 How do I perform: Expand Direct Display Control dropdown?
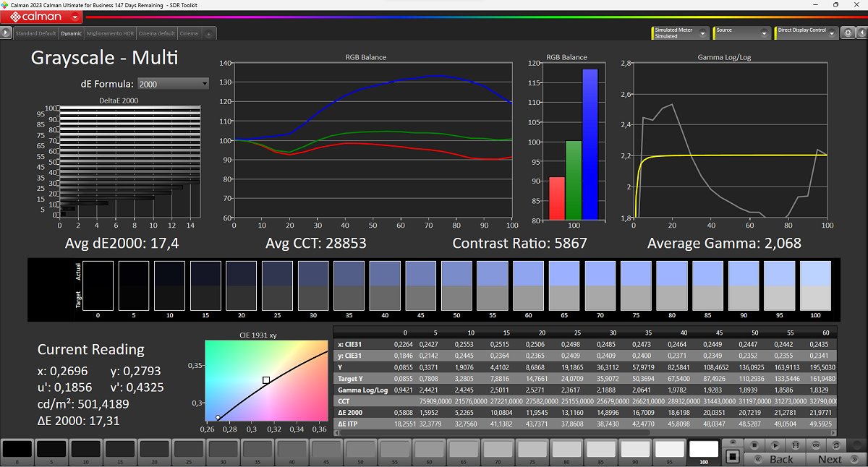[830, 33]
